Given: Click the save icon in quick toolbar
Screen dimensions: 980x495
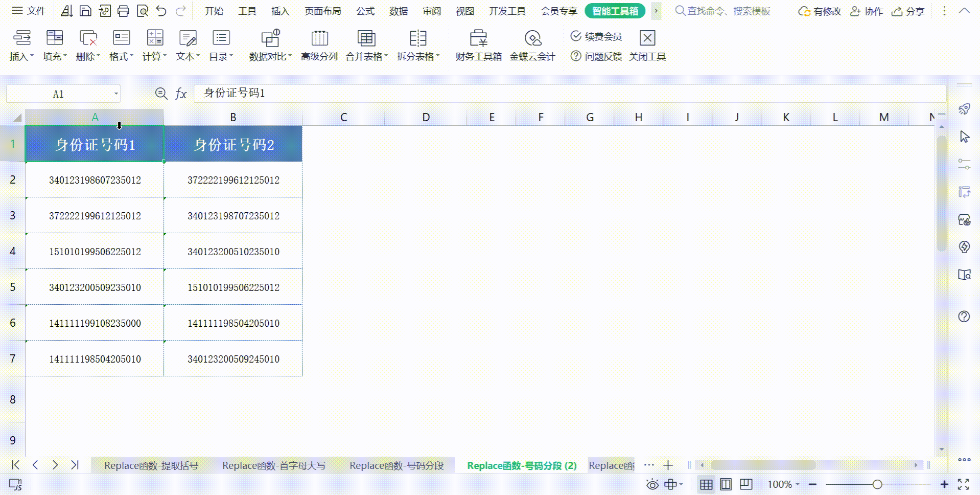Looking at the screenshot, I should (86, 11).
